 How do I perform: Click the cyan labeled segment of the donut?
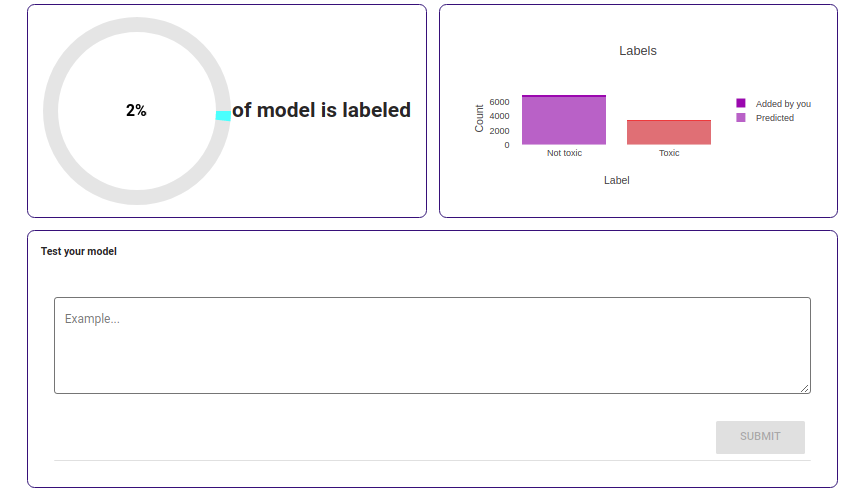pos(223,116)
